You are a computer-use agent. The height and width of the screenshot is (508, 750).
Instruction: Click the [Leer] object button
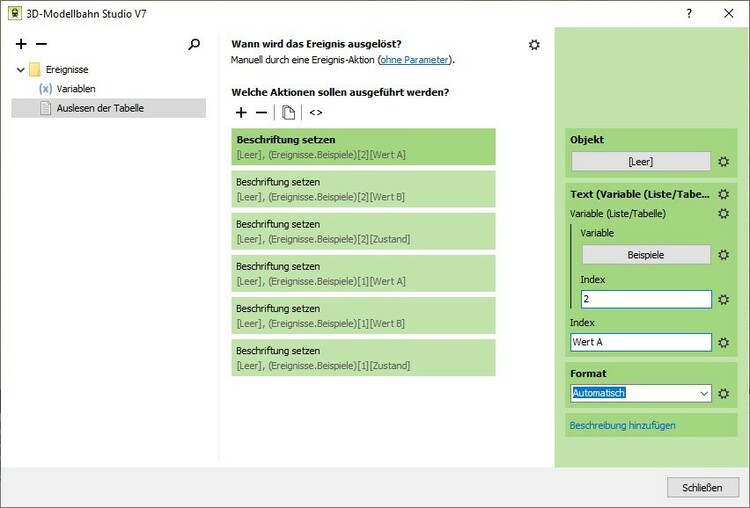[640, 161]
